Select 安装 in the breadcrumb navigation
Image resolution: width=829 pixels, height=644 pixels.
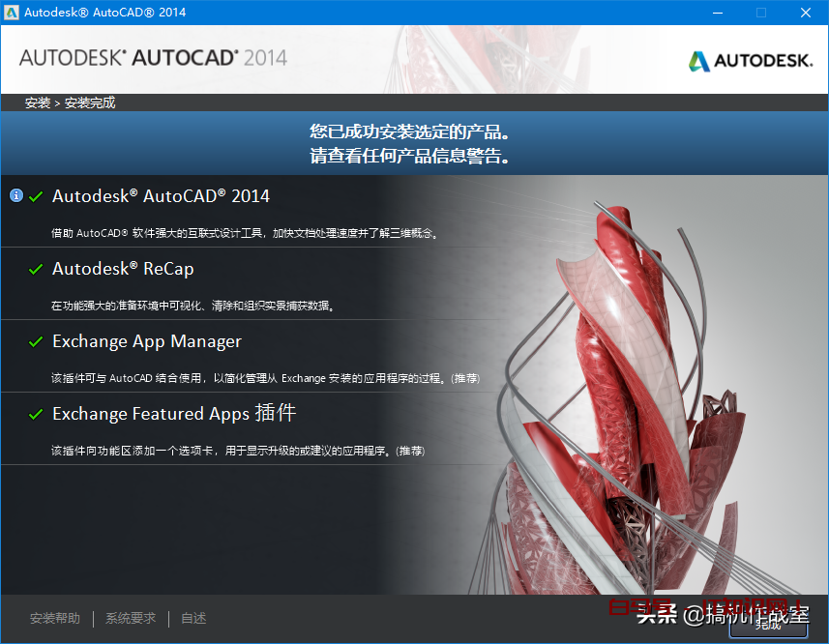37,102
